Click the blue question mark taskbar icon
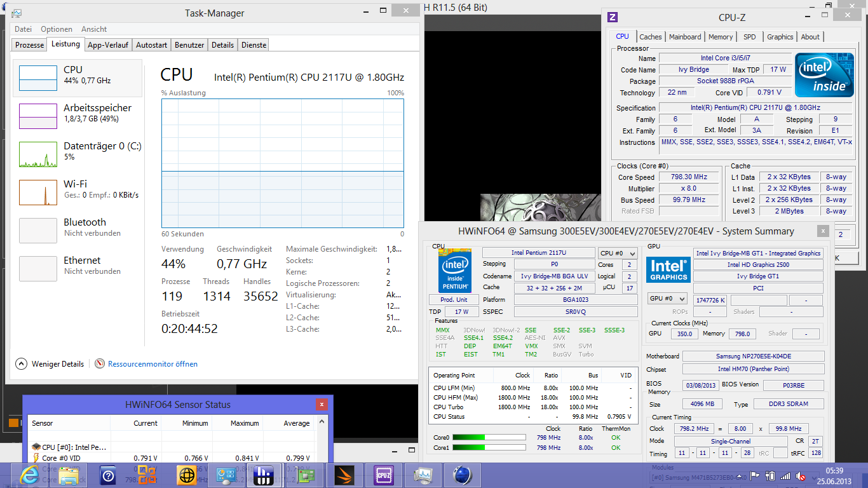 click(108, 475)
